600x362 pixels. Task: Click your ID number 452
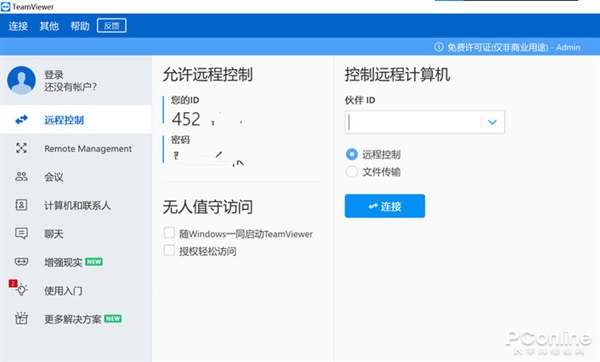tap(186, 119)
